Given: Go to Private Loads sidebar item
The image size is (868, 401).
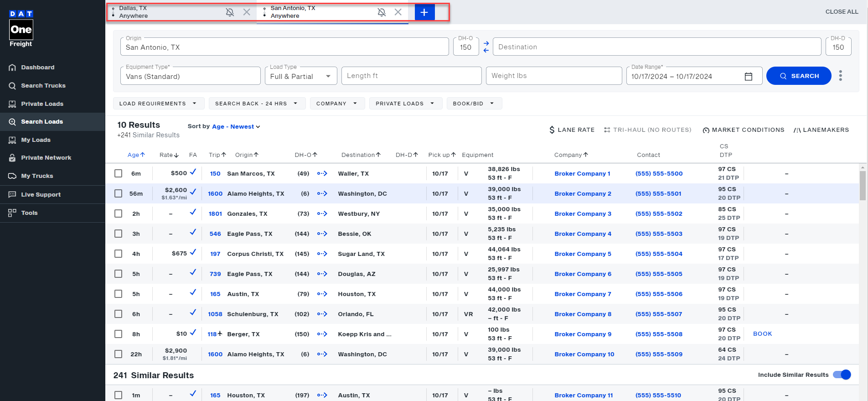Looking at the screenshot, I should point(42,104).
